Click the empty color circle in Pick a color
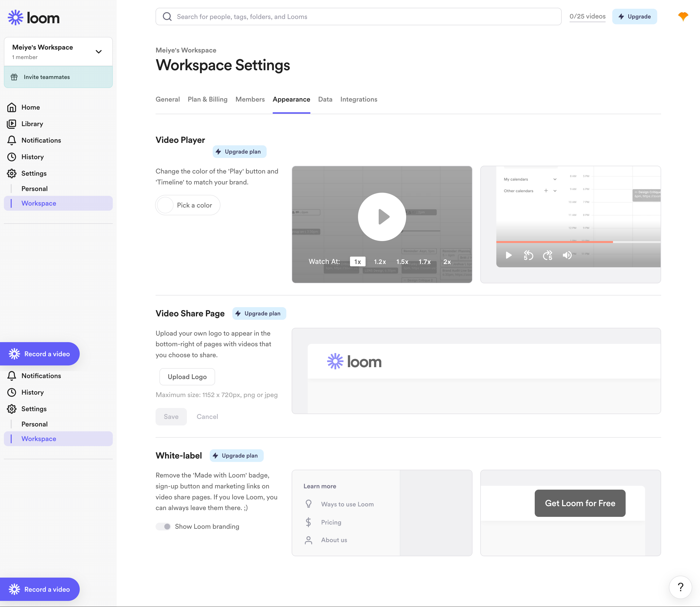 165,205
